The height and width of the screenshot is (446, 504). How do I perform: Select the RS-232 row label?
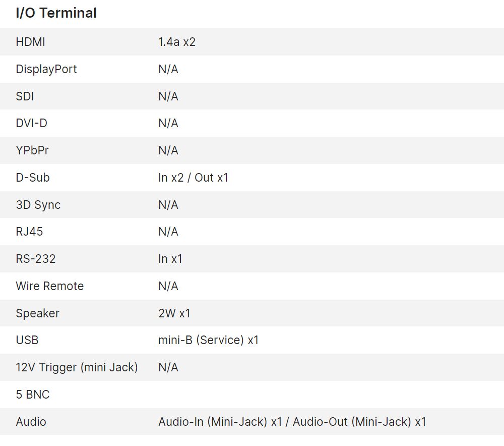click(x=36, y=259)
